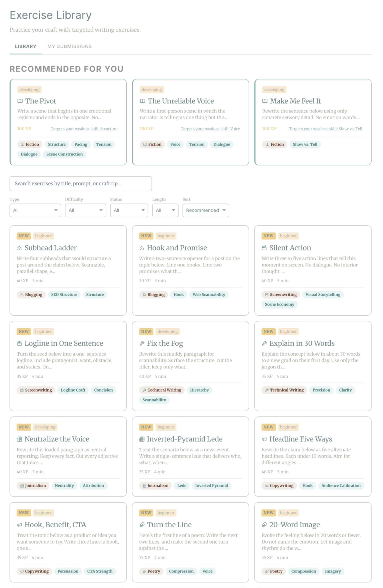
Task: Click the Screenwriting tag on Silent Action card
Action: [281, 294]
